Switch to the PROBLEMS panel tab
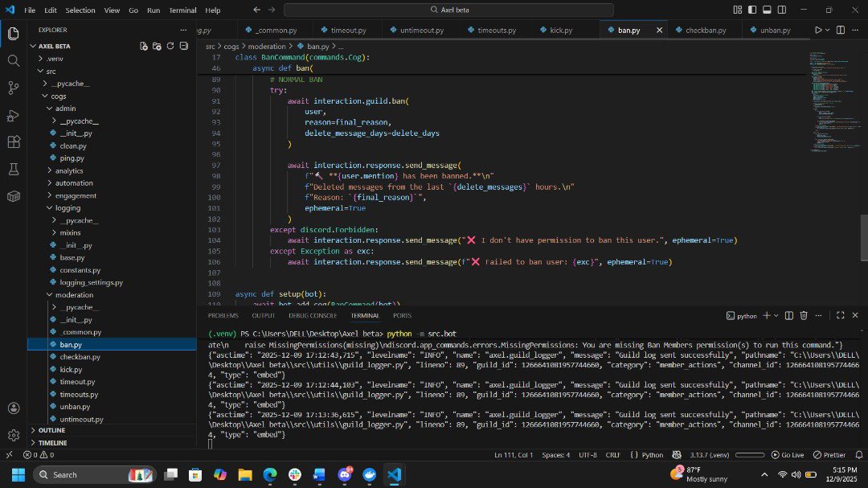This screenshot has height=488, width=868. (223, 315)
